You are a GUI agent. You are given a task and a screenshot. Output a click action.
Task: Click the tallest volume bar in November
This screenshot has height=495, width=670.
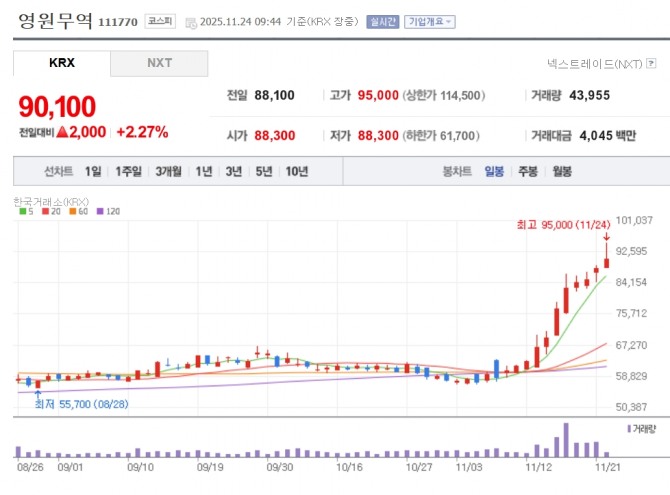coord(566,440)
